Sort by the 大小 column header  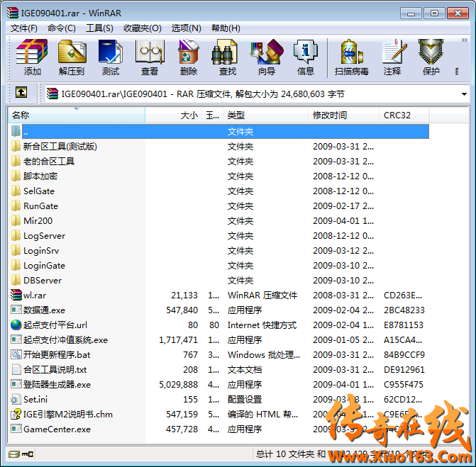(173, 116)
